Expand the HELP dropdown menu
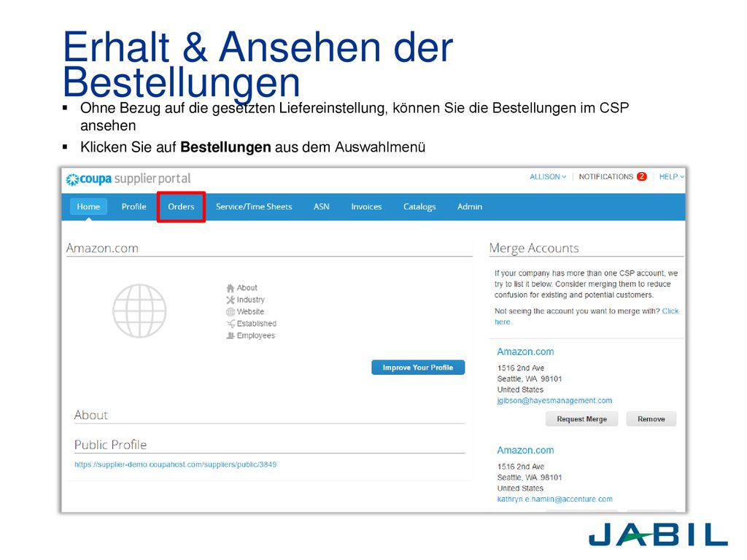Image resolution: width=747 pixels, height=560 pixels. click(x=671, y=176)
